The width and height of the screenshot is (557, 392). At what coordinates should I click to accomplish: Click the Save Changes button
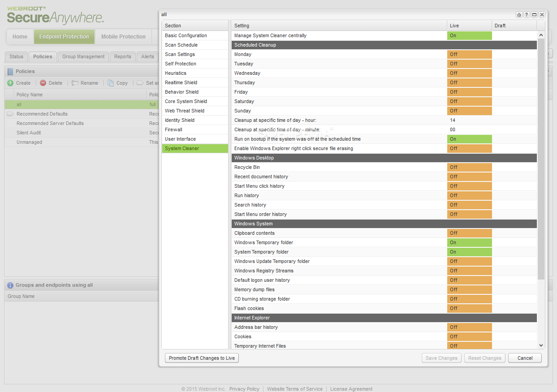[441, 358]
